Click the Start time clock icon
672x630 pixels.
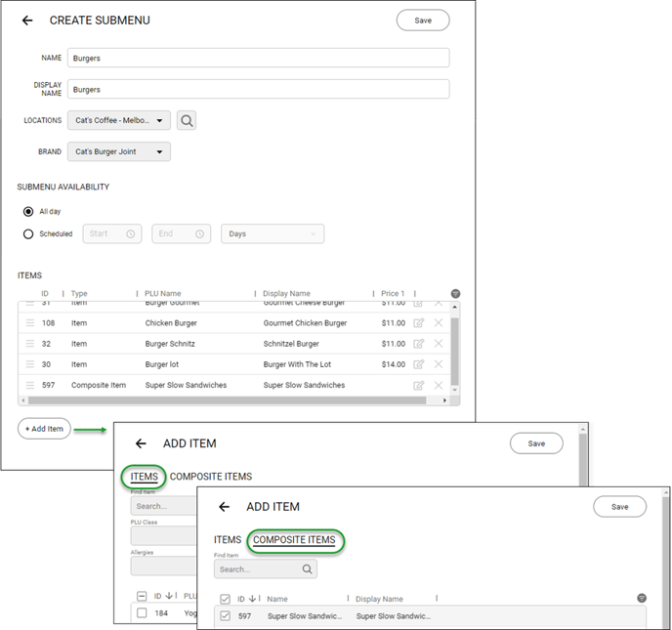pyautogui.click(x=131, y=234)
